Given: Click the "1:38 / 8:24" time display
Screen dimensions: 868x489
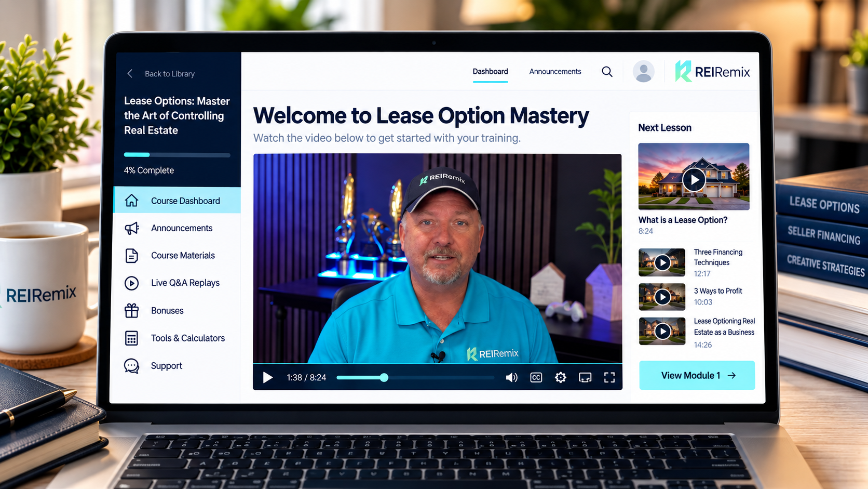Looking at the screenshot, I should [x=306, y=378].
